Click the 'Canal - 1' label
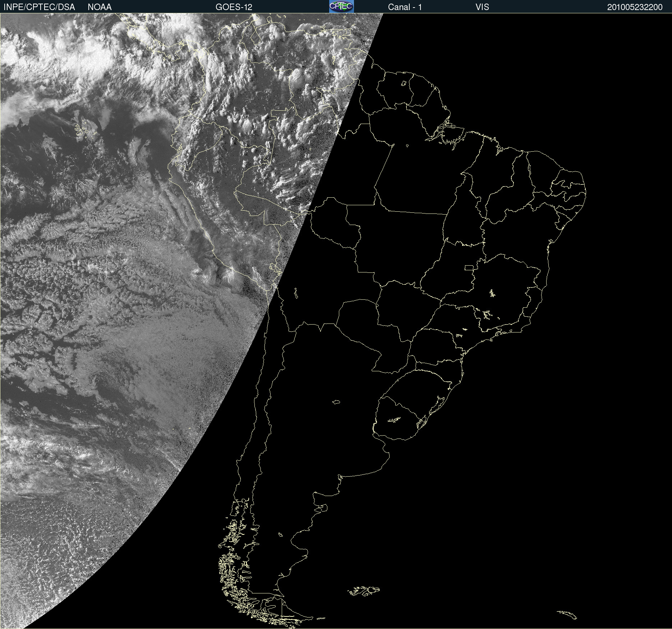Viewport: 672px width, 629px height. pyautogui.click(x=405, y=7)
